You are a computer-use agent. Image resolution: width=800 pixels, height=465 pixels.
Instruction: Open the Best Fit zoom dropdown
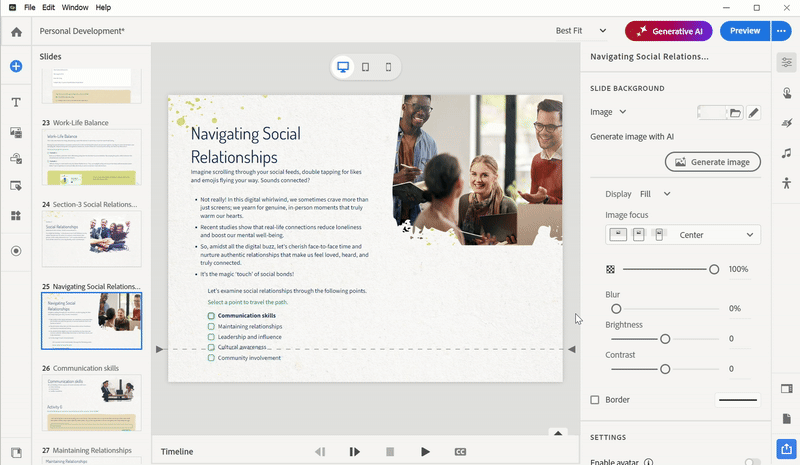click(580, 31)
